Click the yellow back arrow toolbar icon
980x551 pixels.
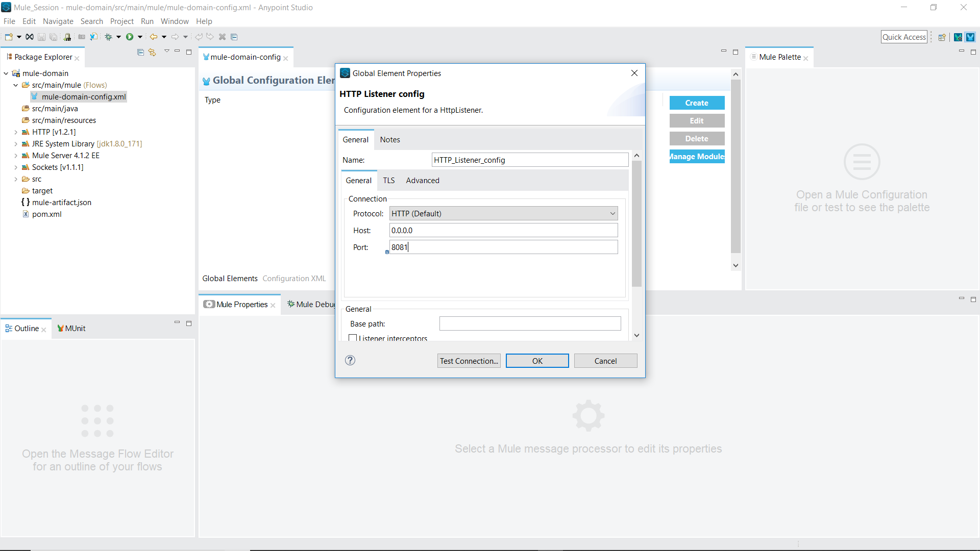153,37
